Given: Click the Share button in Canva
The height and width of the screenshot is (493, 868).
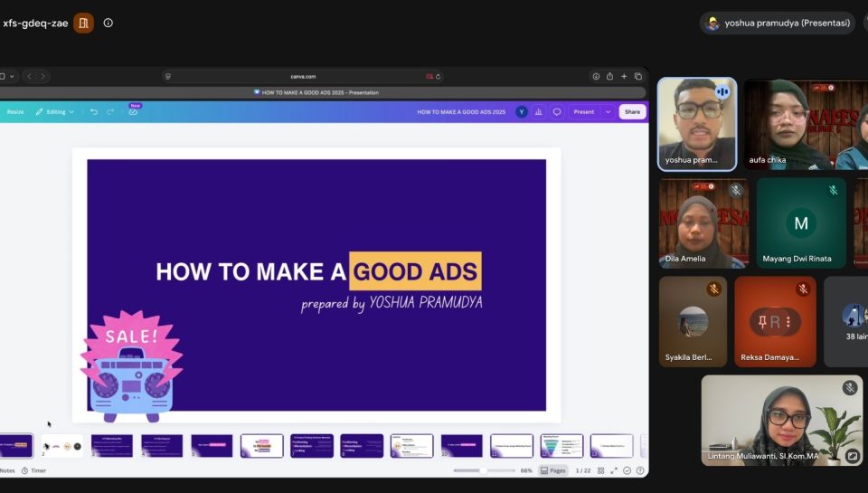Looking at the screenshot, I should (x=632, y=112).
